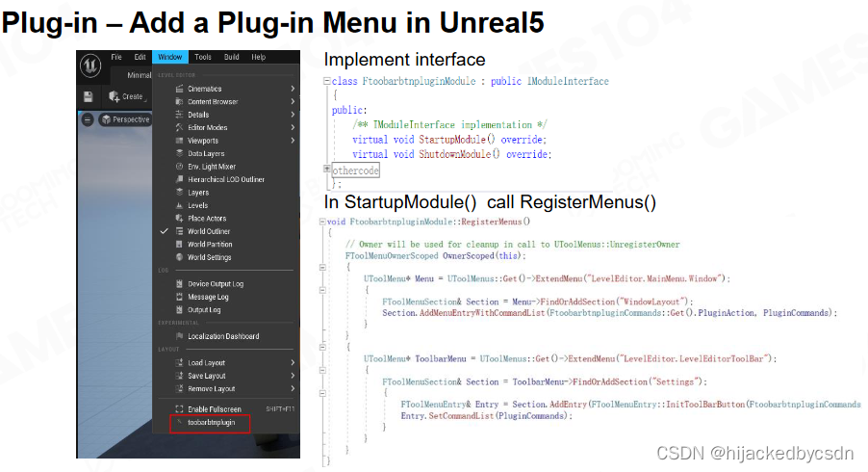Expand the Viewports submenu arrow
Image resolution: width=868 pixels, height=472 pixels.
[293, 141]
